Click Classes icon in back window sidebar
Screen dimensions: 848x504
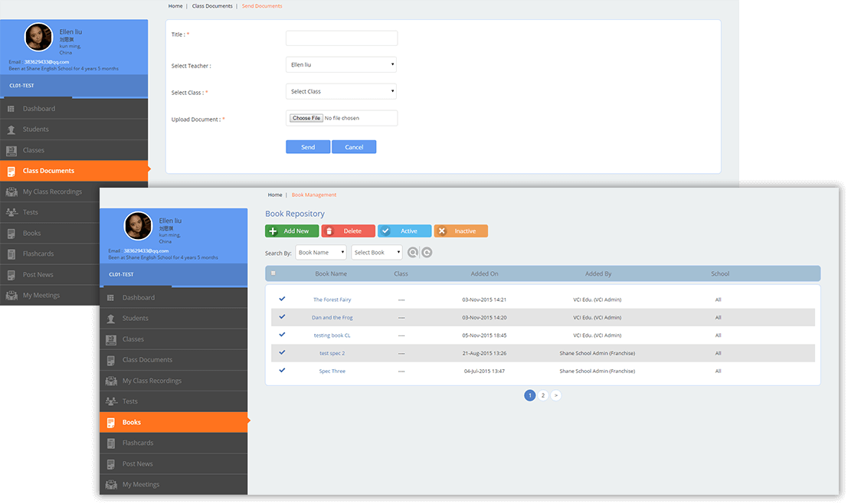(x=11, y=150)
